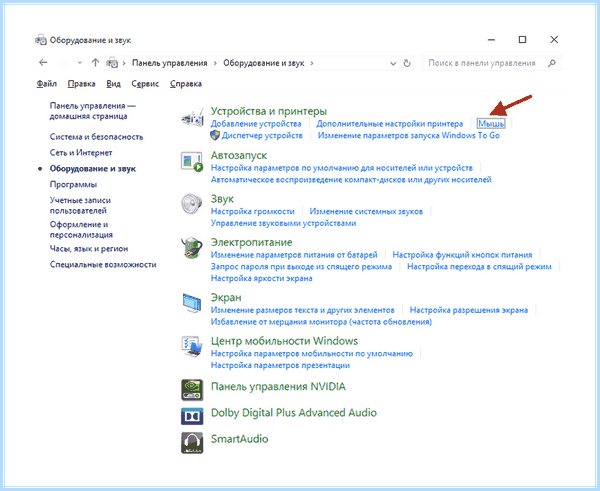Viewport: 600px width, 491px height.
Task: Open Центр мобильности Windows heading
Action: pos(284,341)
